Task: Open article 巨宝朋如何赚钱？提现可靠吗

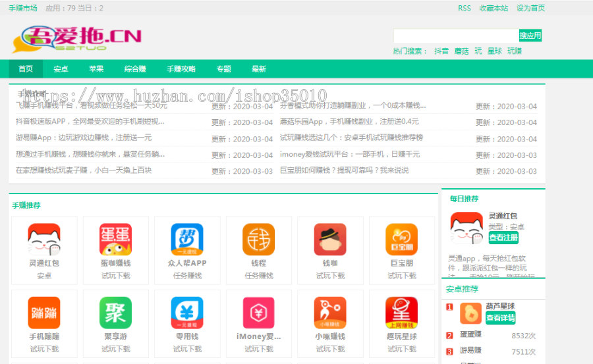Action: 344,170
